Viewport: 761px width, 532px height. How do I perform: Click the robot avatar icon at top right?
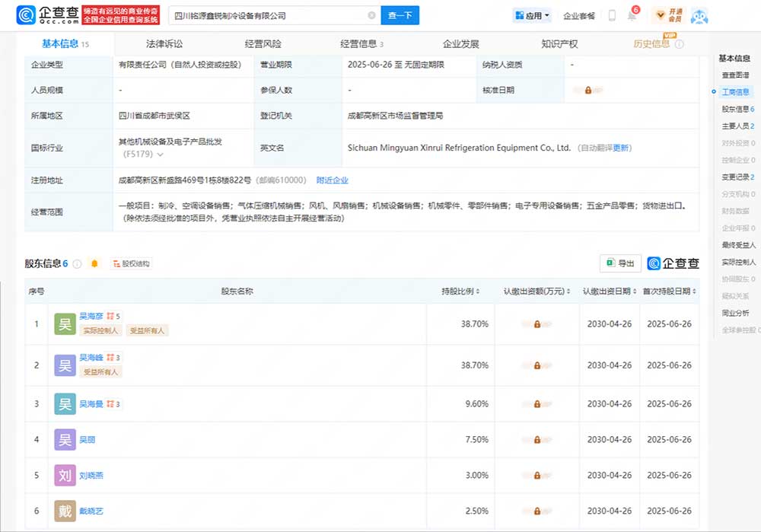[x=699, y=16]
